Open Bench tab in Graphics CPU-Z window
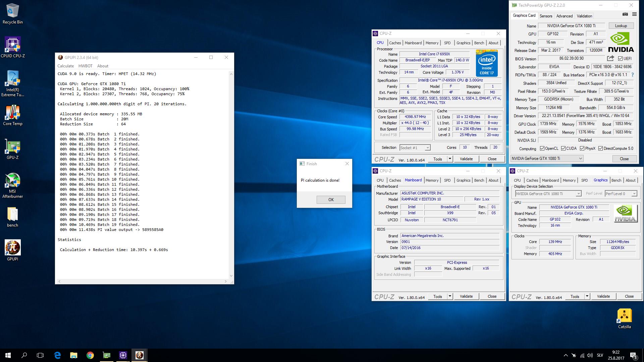The image size is (644, 362). point(616,180)
